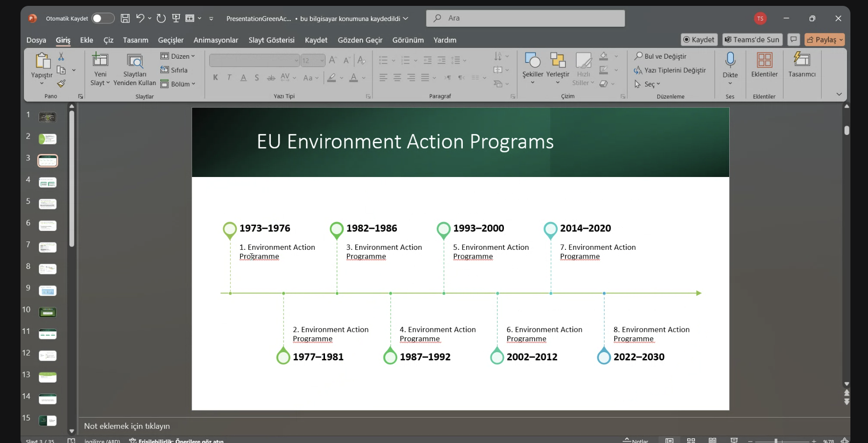Click the Dikte microphone icon
Viewport: 868px width, 443px height.
(x=730, y=61)
